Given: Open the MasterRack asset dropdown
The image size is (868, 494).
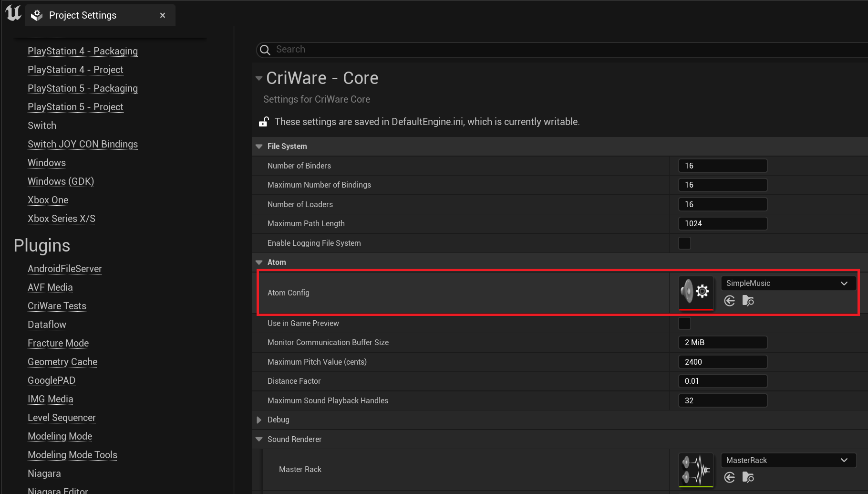Looking at the screenshot, I should [x=788, y=460].
